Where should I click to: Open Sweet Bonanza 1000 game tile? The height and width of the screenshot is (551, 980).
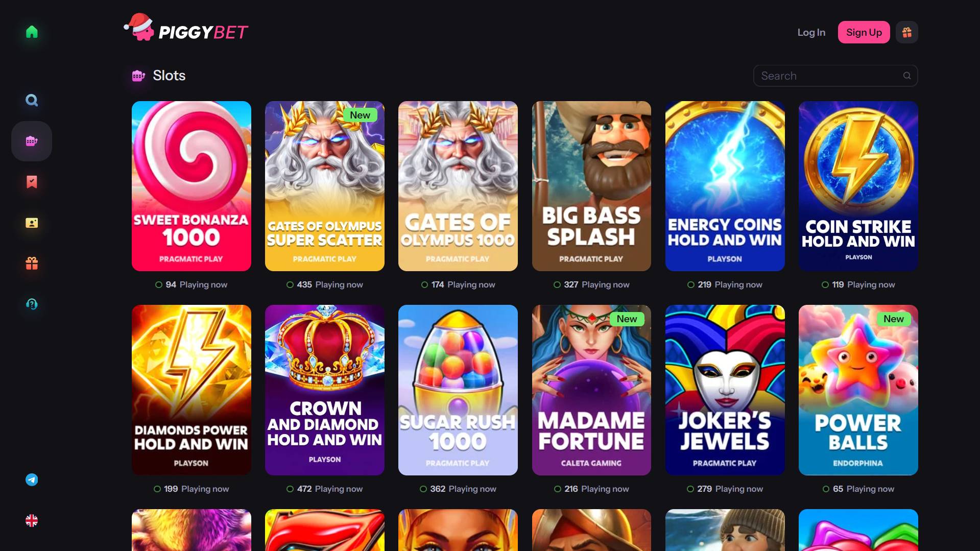point(192,186)
